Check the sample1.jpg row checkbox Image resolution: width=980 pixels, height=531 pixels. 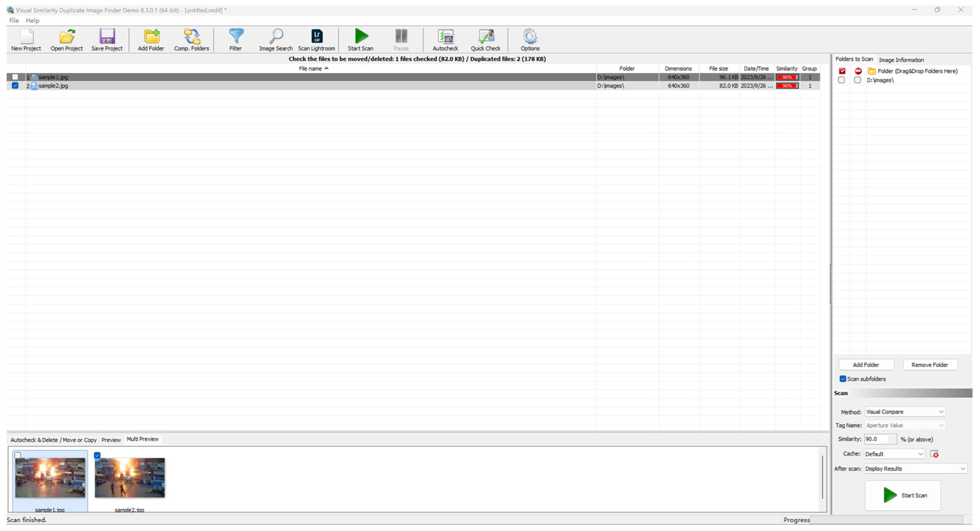coord(15,77)
